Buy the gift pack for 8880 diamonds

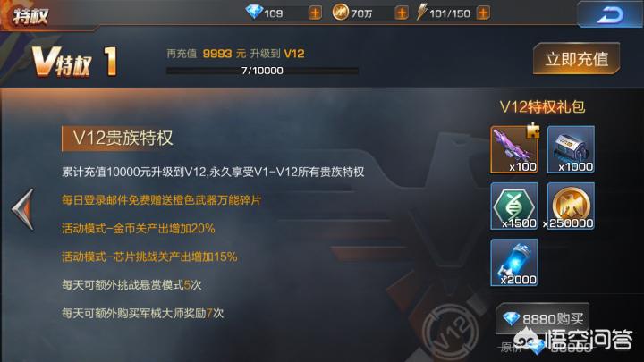[x=543, y=318]
